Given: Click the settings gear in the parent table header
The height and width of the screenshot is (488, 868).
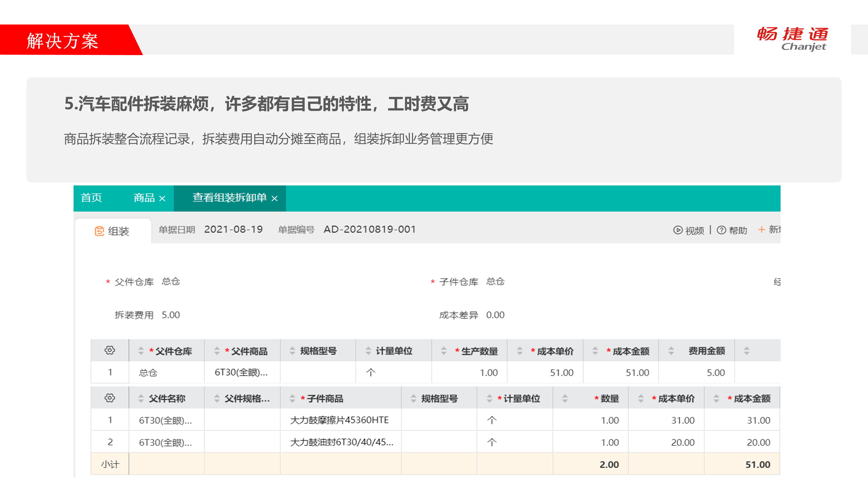Looking at the screenshot, I should coord(110,350).
